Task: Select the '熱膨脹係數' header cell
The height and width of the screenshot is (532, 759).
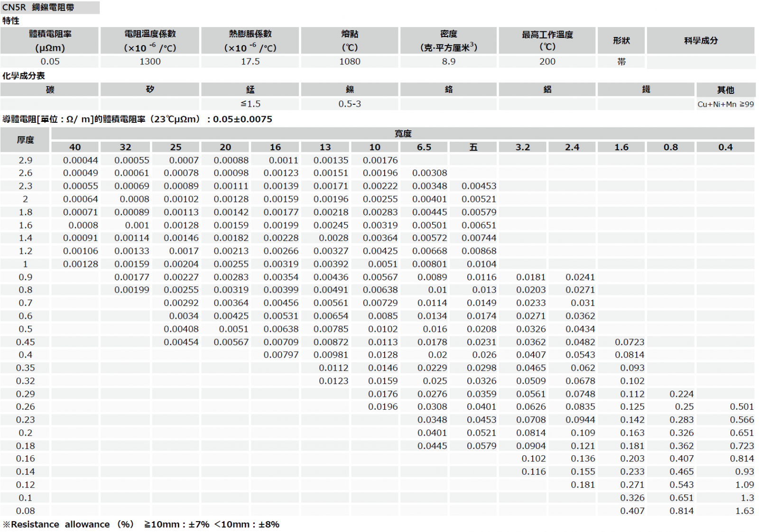Action: pos(250,41)
